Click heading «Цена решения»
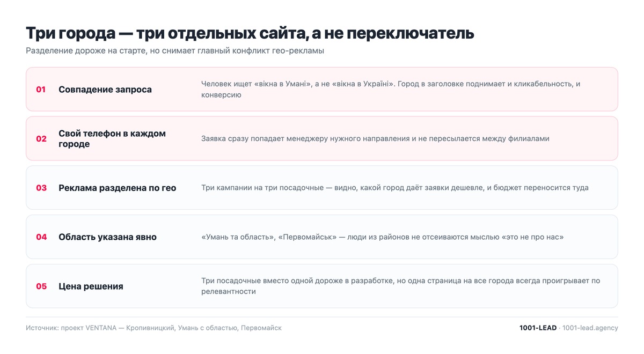The image size is (644, 354). coord(91,286)
